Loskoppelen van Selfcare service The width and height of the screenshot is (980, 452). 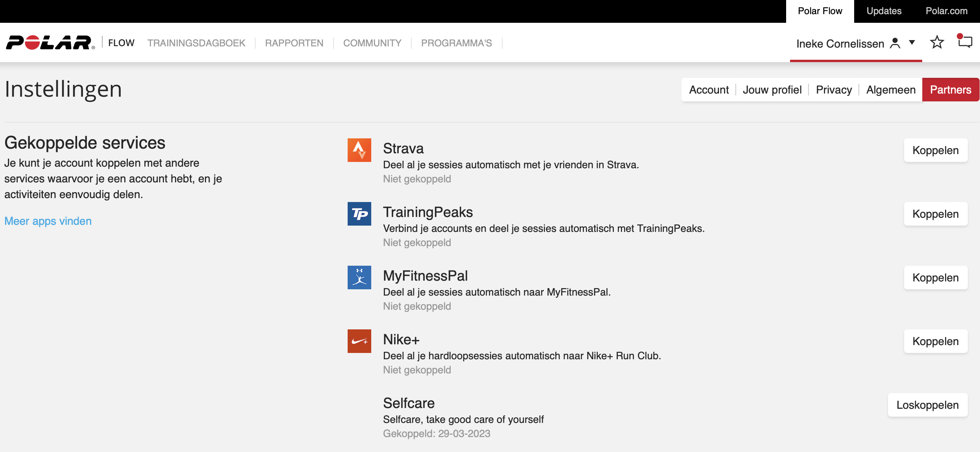click(x=927, y=405)
